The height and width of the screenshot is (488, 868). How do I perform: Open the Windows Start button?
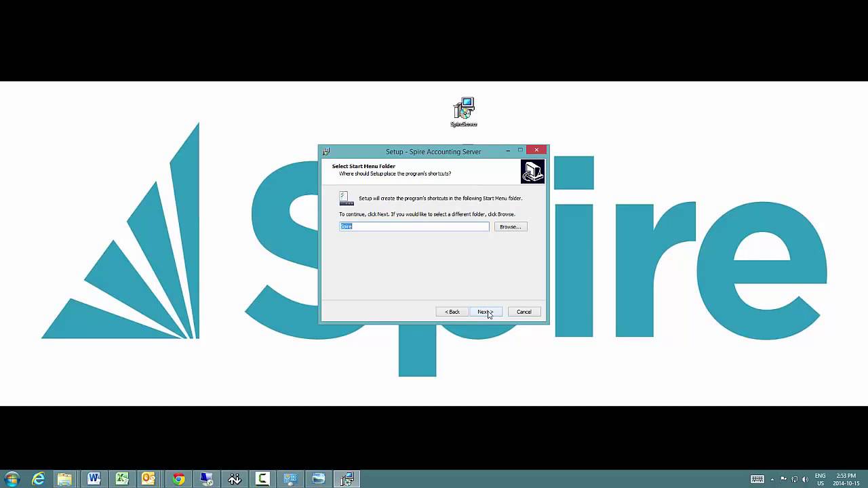click(x=12, y=479)
